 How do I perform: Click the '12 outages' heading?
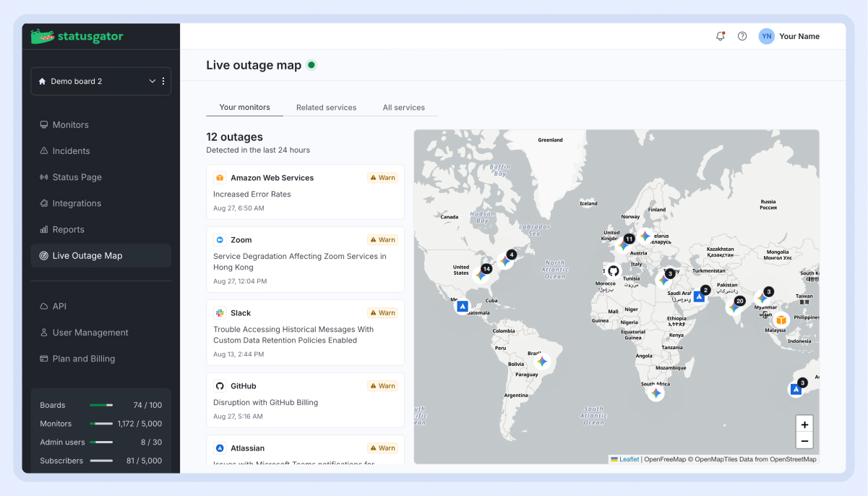[235, 137]
